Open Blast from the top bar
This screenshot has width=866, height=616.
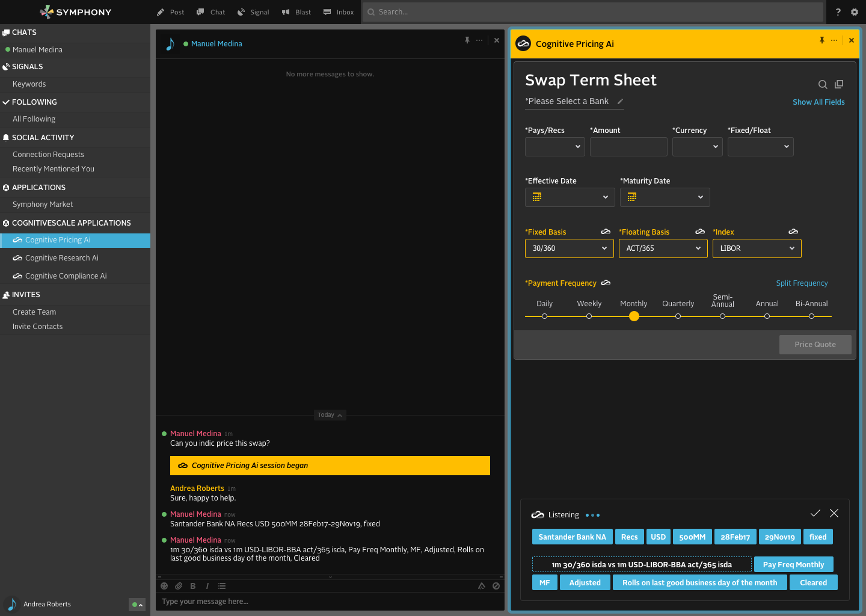(x=296, y=12)
